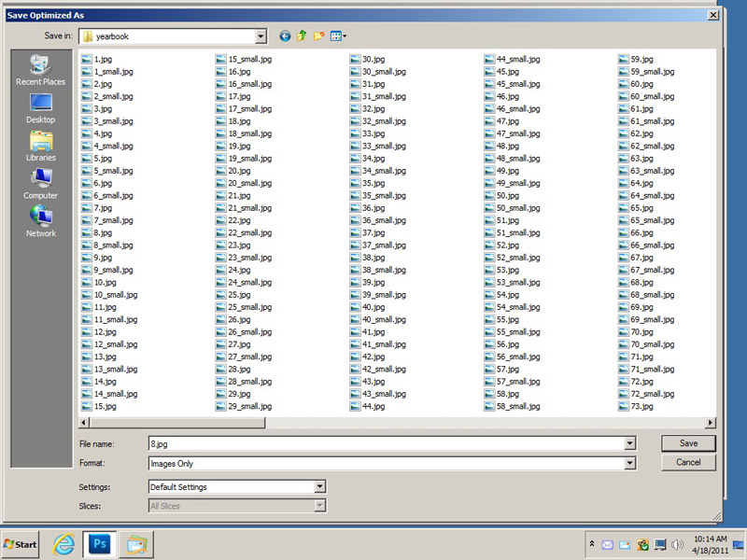Click Show Desktop icon in tray corner
Image resolution: width=747 pixels, height=560 pixels.
pyautogui.click(x=739, y=545)
